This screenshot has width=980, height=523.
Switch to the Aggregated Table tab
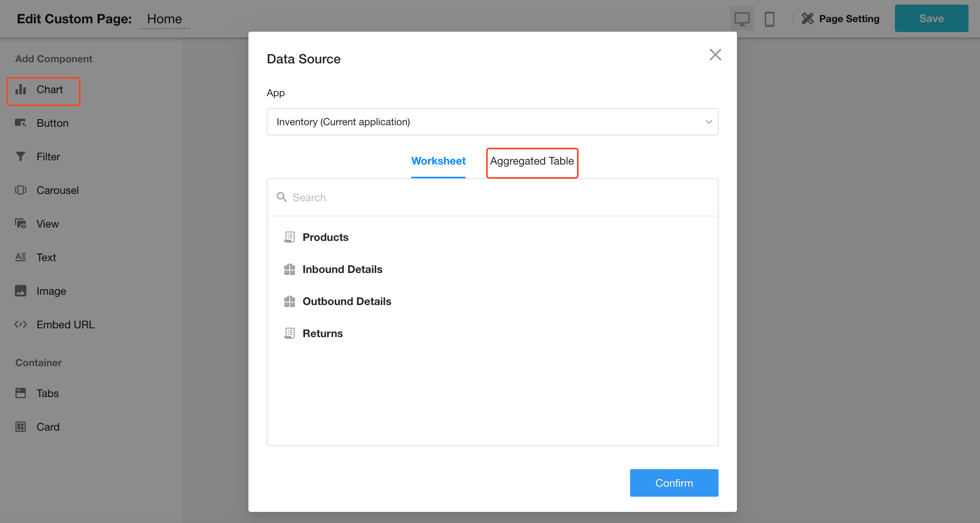pos(532,161)
